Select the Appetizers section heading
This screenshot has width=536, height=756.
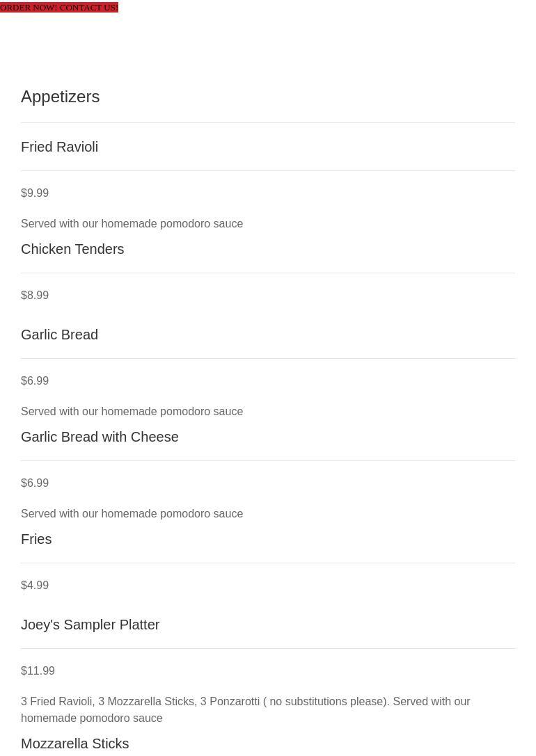[x=61, y=97]
